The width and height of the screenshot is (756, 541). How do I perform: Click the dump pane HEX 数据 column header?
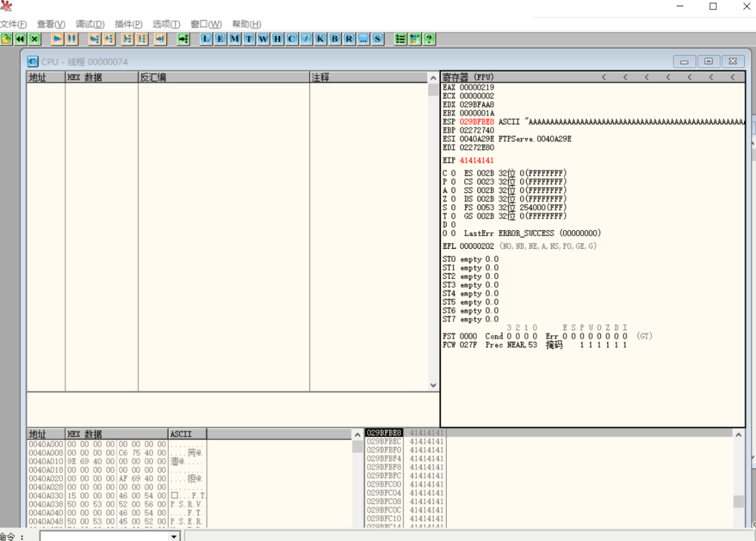117,434
